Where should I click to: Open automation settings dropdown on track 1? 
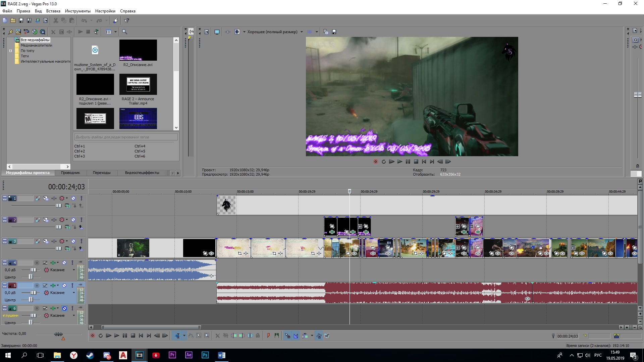(67, 198)
